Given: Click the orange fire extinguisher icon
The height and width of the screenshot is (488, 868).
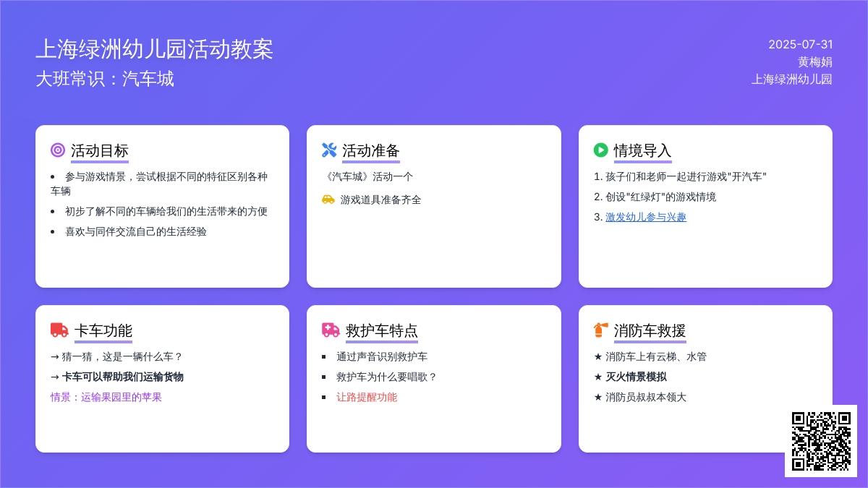Looking at the screenshot, I should (x=600, y=330).
